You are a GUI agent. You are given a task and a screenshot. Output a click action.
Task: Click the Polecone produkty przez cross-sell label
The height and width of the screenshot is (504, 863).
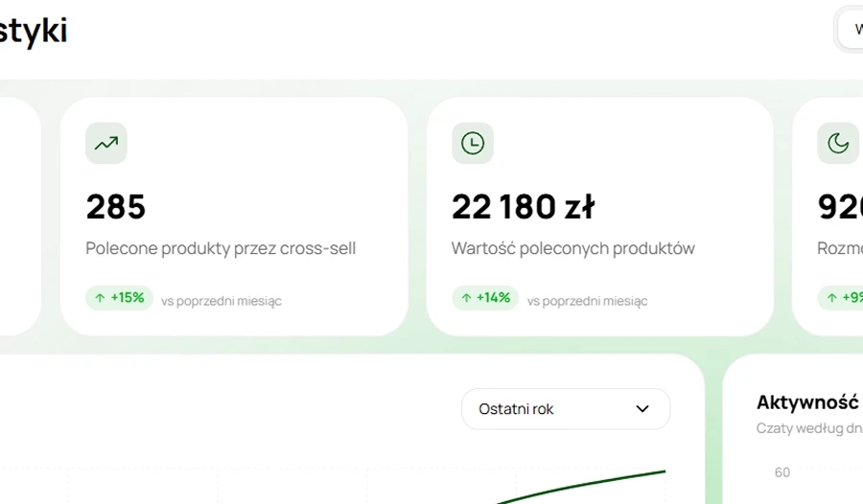[x=221, y=248]
